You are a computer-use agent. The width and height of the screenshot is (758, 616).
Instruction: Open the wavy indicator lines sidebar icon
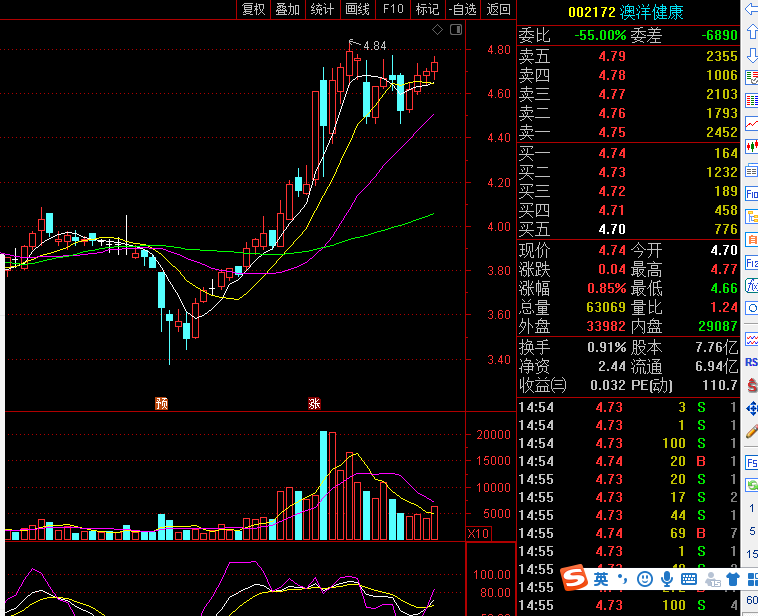point(752,339)
